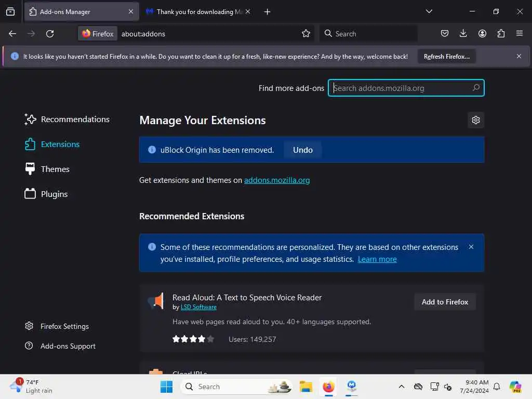Open the Plugins category
The width and height of the screenshot is (532, 399).
[x=46, y=194]
